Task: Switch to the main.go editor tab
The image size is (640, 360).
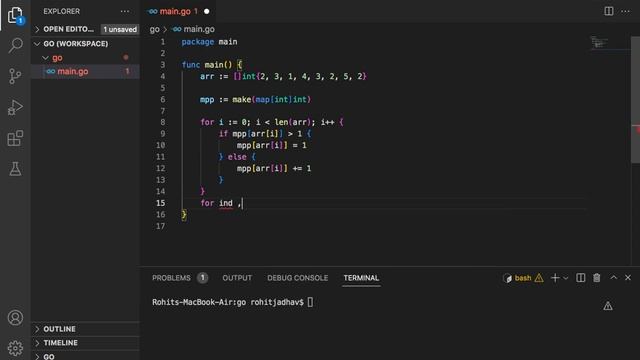Action: 178,11
